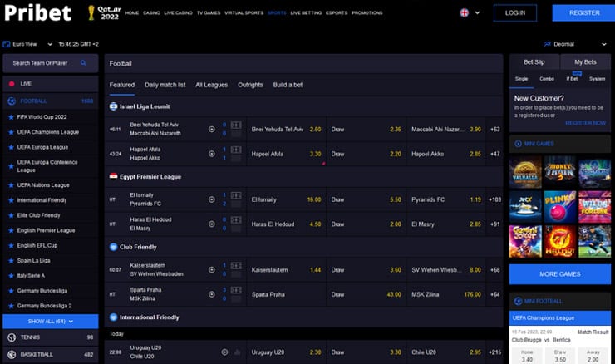Click the Egypt flag icon by Premier League
The image size is (615, 364).
113,176
